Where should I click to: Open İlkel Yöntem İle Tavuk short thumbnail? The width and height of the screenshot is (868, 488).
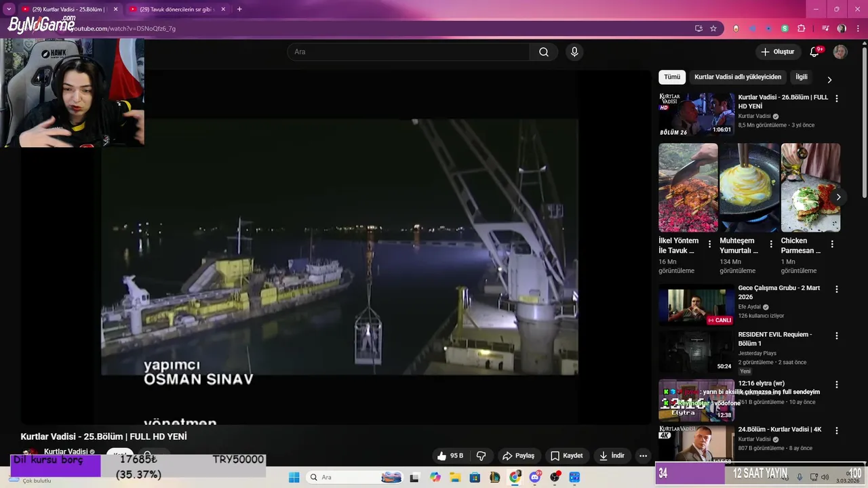coord(688,188)
